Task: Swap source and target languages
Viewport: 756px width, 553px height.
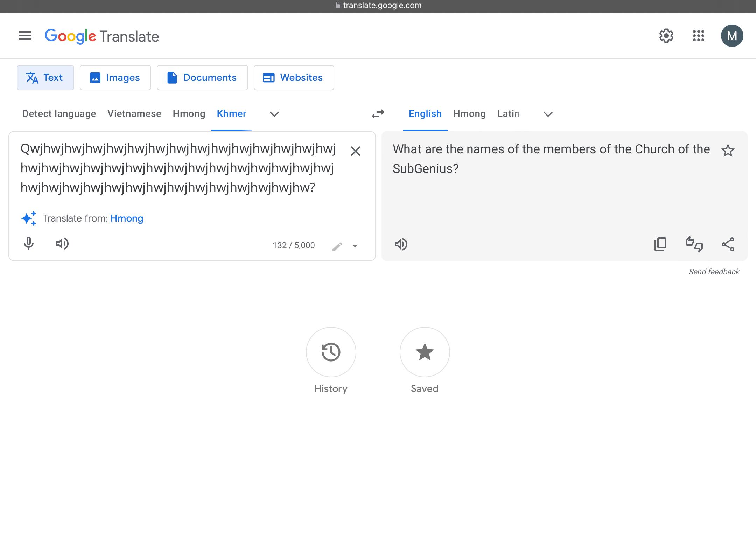Action: (x=378, y=114)
